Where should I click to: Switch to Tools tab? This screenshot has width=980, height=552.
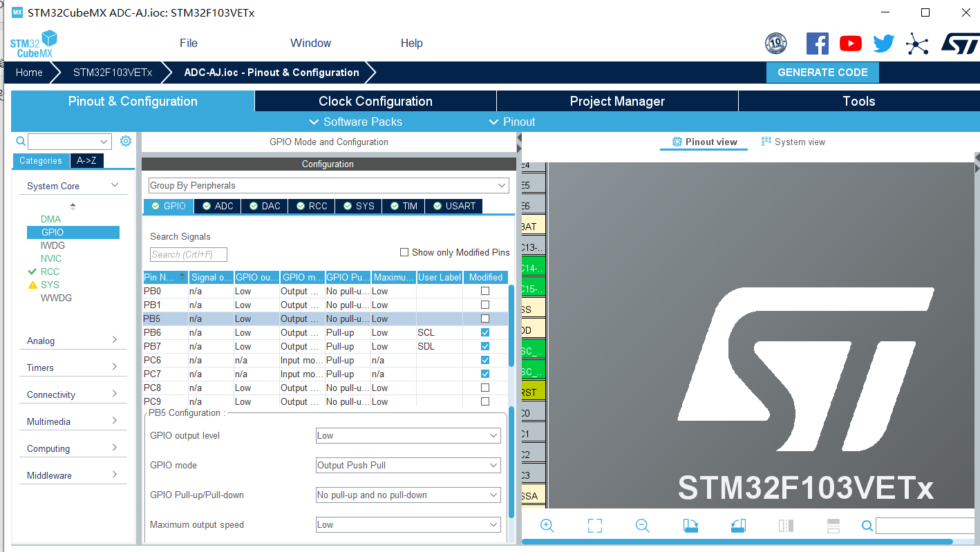click(x=859, y=101)
